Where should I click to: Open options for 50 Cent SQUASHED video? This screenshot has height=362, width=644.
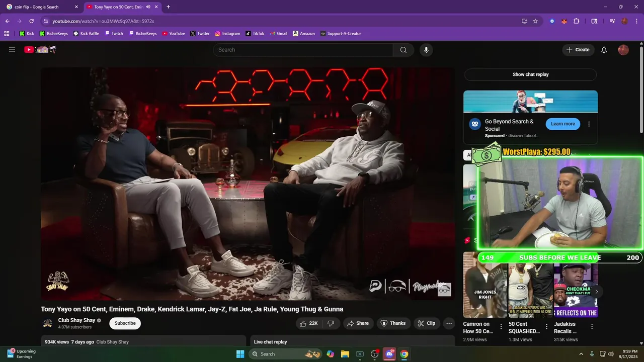tap(546, 327)
